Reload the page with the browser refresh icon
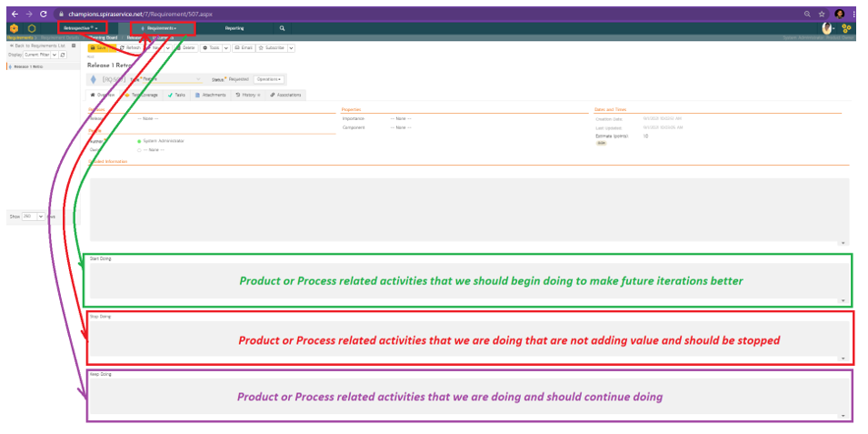Viewport: 868px width, 434px height. coord(43,15)
